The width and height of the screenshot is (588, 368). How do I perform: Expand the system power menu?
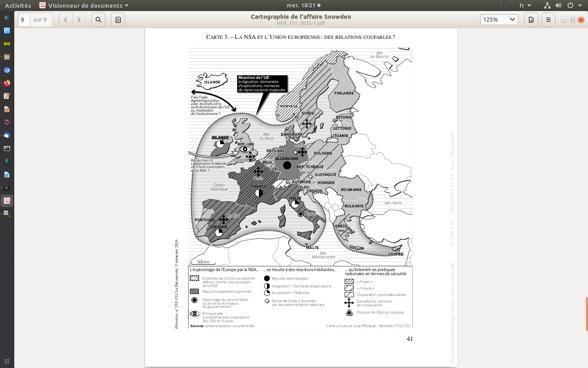[574, 5]
